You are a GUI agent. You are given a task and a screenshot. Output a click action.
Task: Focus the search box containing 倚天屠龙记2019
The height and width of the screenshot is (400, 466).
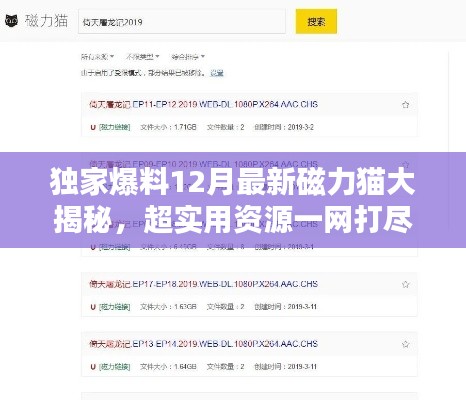tap(182, 22)
